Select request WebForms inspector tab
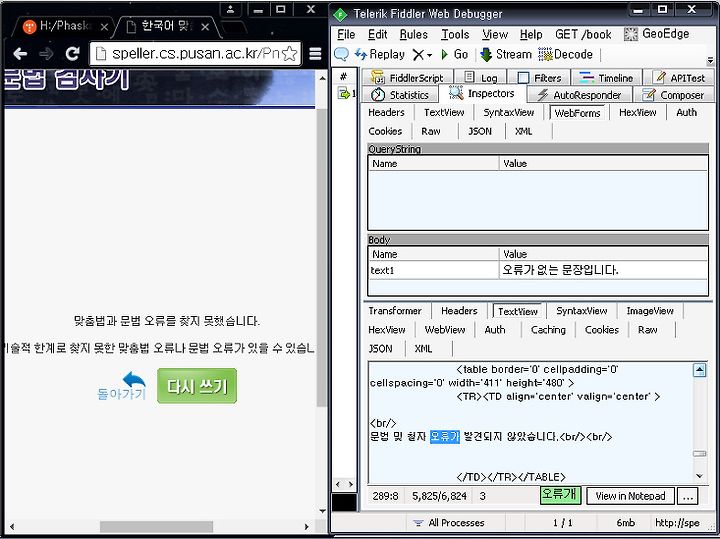The height and width of the screenshot is (539, 720). [x=577, y=113]
